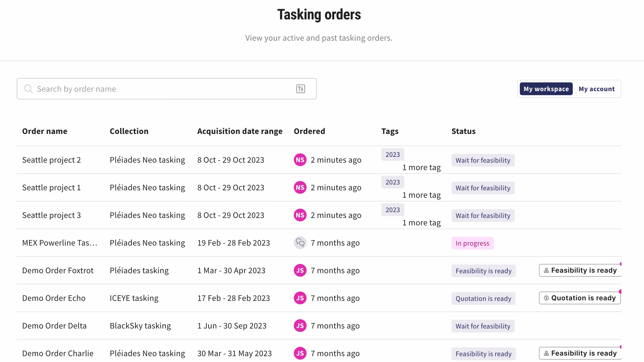This screenshot has width=644, height=362.
Task: Click the Ordered column header
Action: (310, 131)
